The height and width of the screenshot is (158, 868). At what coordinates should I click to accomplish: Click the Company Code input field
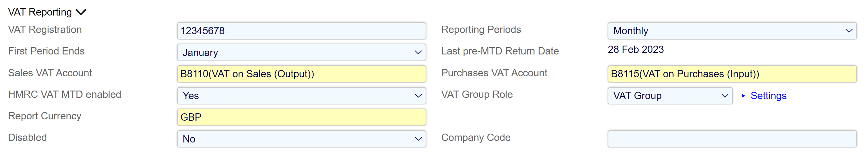point(732,139)
